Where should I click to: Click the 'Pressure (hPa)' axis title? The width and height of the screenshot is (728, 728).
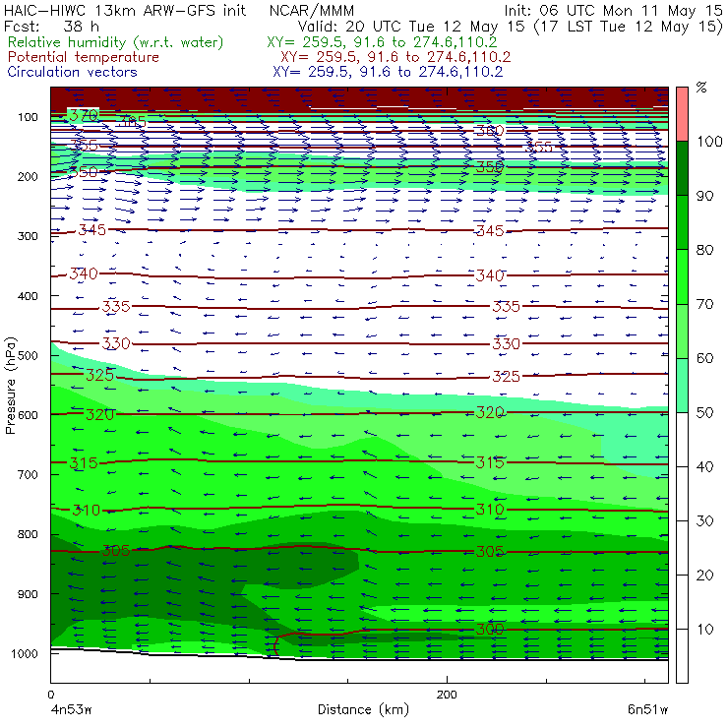[x=11, y=386]
